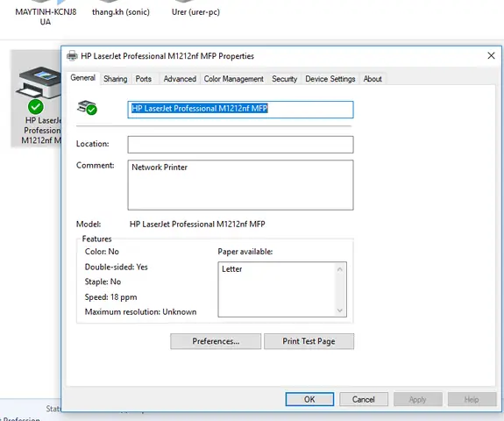Select Letter in Paper available list
This screenshot has width=504, height=421.
click(231, 269)
